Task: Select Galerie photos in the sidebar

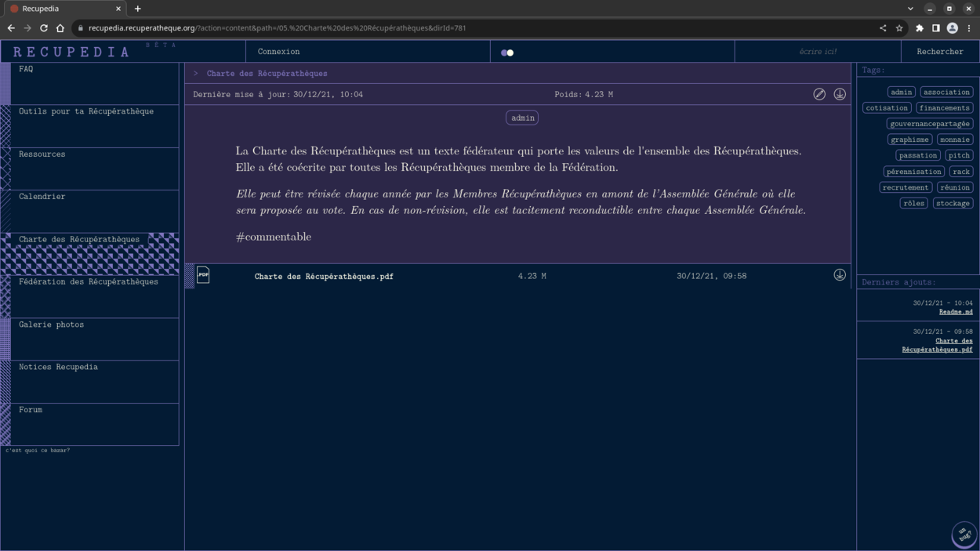Action: (52, 324)
